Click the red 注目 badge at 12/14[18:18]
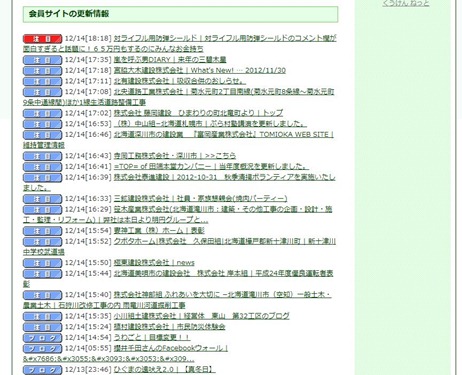 click(x=42, y=39)
